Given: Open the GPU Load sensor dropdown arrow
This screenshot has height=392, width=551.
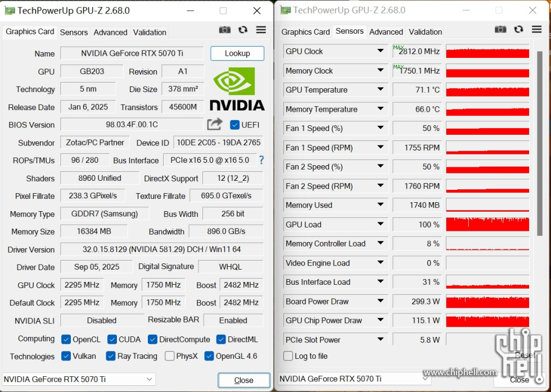Looking at the screenshot, I should click(380, 224).
